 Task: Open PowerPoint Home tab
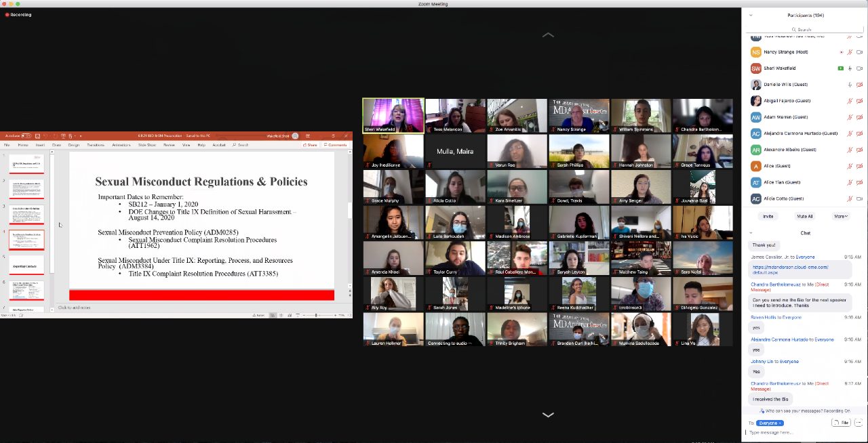coord(23,145)
